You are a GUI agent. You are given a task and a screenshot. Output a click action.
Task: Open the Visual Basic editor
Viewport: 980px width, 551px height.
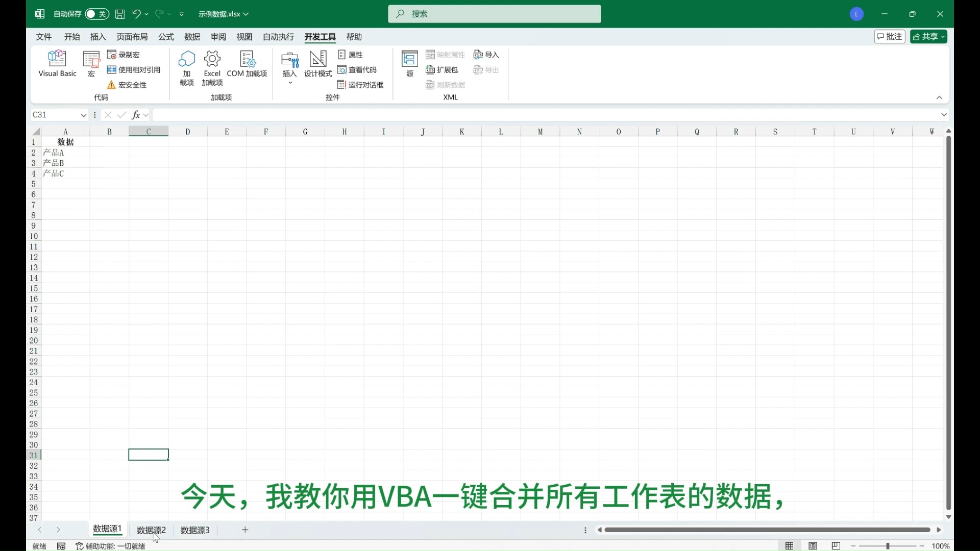click(x=57, y=63)
